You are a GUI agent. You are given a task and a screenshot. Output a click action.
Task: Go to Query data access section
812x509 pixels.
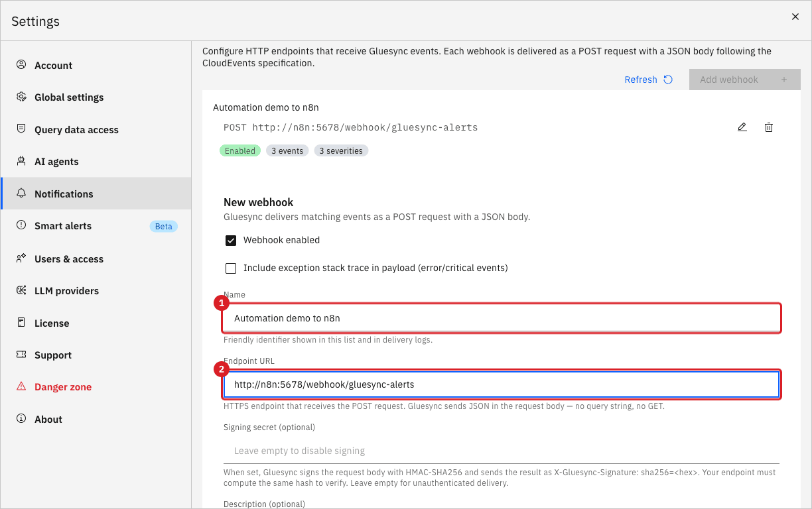click(96, 129)
